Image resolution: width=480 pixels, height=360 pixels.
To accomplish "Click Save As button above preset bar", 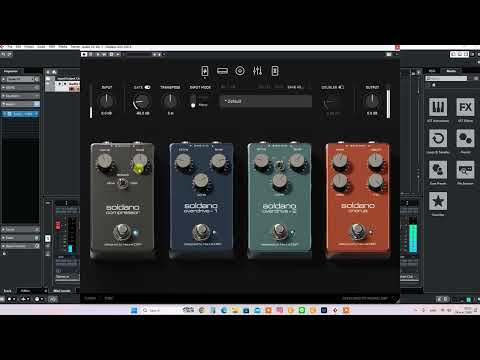I will pyautogui.click(x=296, y=87).
